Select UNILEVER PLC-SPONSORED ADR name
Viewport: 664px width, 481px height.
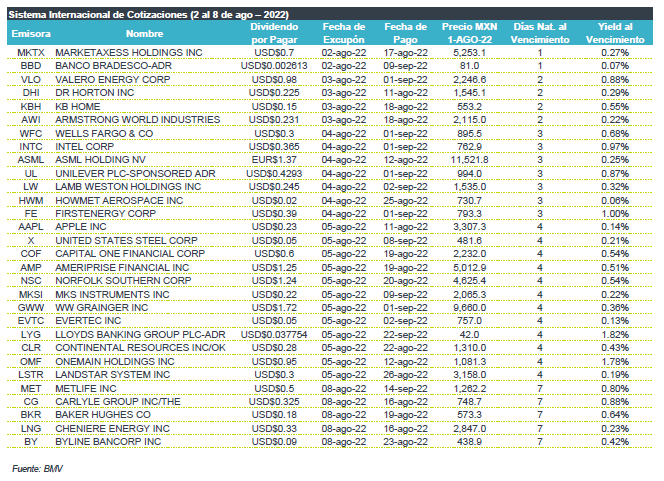click(135, 174)
